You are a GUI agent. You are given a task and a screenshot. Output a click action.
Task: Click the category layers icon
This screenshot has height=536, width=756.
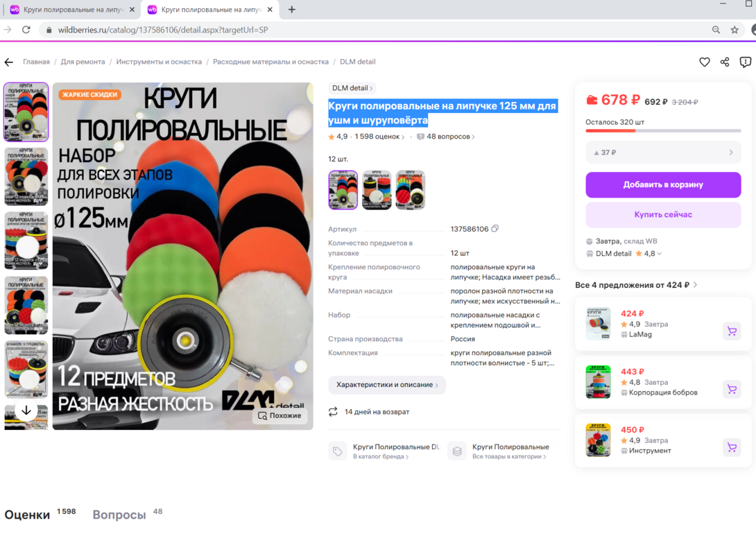point(457,451)
